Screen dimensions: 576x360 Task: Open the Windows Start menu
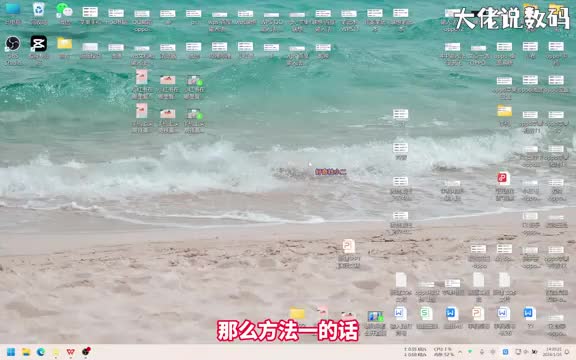[x=11, y=352]
